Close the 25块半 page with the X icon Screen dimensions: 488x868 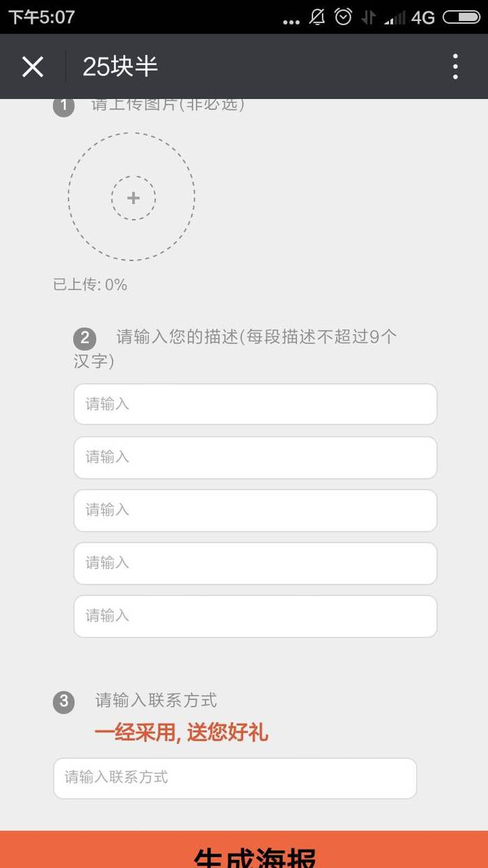click(33, 67)
